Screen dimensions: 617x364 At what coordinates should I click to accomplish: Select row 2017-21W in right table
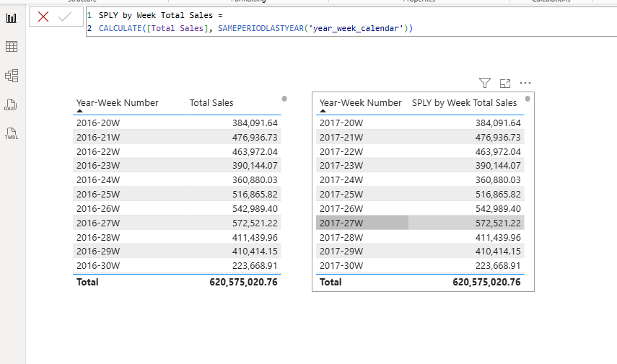420,137
